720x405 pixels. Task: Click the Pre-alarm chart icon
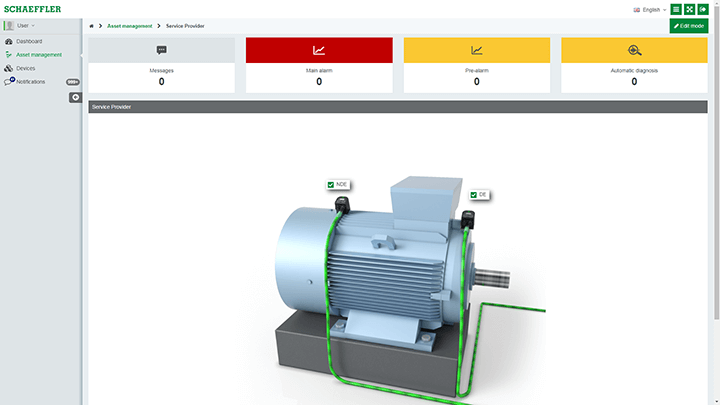pyautogui.click(x=476, y=50)
